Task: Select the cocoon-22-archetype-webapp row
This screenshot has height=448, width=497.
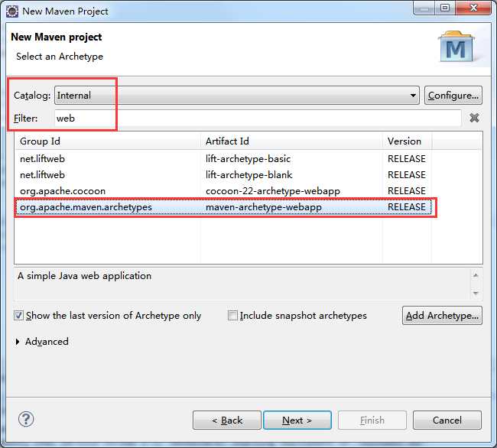Action: point(223,191)
